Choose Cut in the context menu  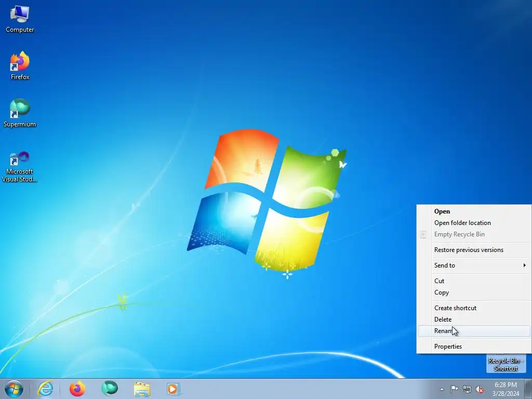[474, 281]
